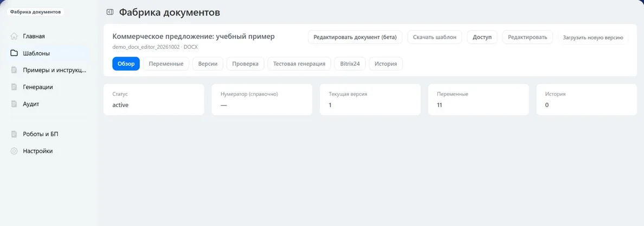Click the Фабрика документов page heading
Screen dimensions: 644x226
[170, 12]
